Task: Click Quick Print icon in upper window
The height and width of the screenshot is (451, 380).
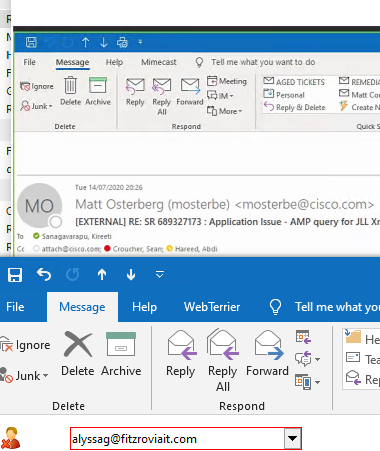Action: (122, 42)
